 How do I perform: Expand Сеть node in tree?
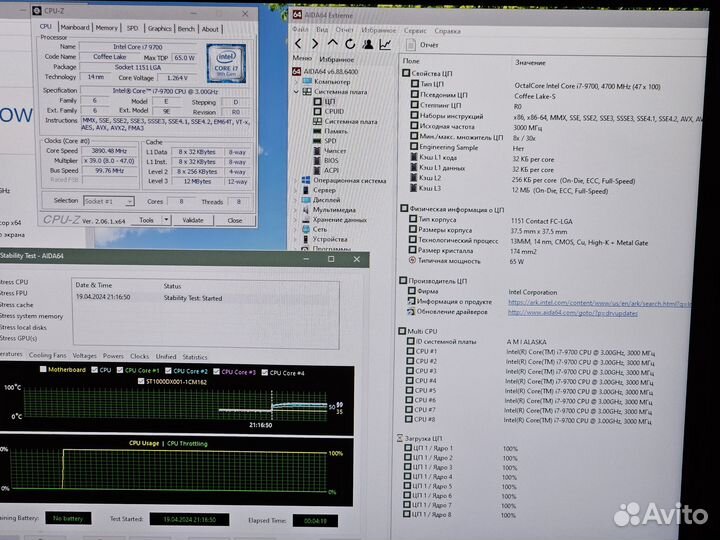296,230
